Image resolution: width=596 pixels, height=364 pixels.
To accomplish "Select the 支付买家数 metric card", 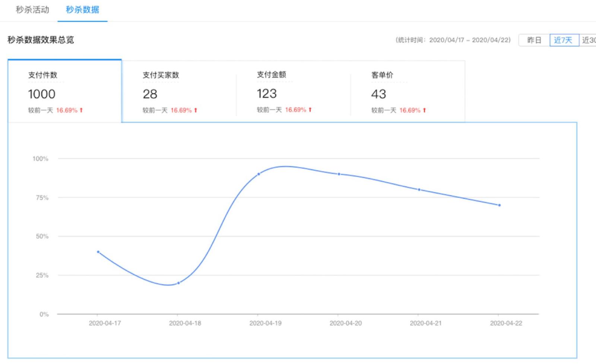I will tap(179, 92).
